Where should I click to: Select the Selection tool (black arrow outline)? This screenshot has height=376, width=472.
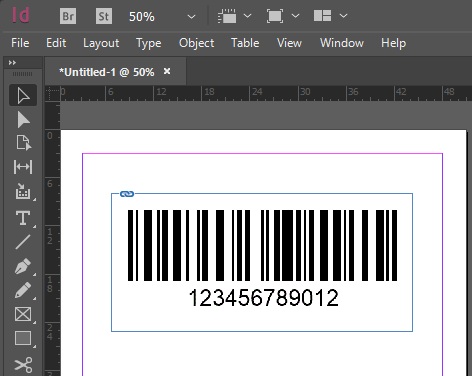(23, 96)
